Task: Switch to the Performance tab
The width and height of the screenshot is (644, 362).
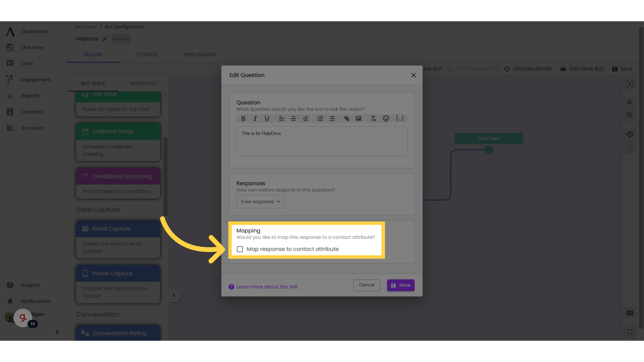Action: tap(200, 54)
